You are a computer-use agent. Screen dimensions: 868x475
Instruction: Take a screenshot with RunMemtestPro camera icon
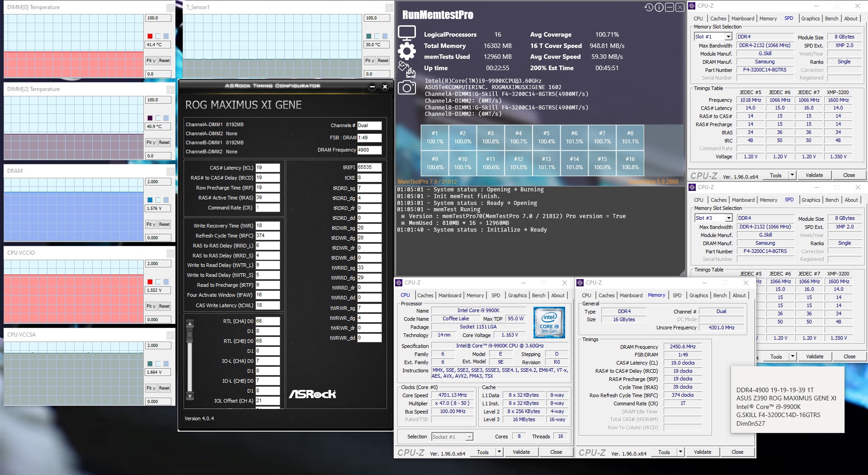tap(406, 87)
